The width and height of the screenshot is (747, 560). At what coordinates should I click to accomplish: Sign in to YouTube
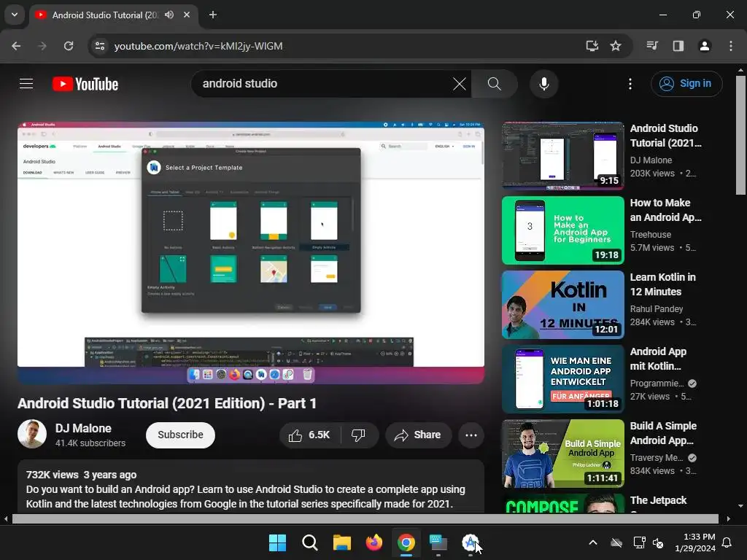coord(686,84)
